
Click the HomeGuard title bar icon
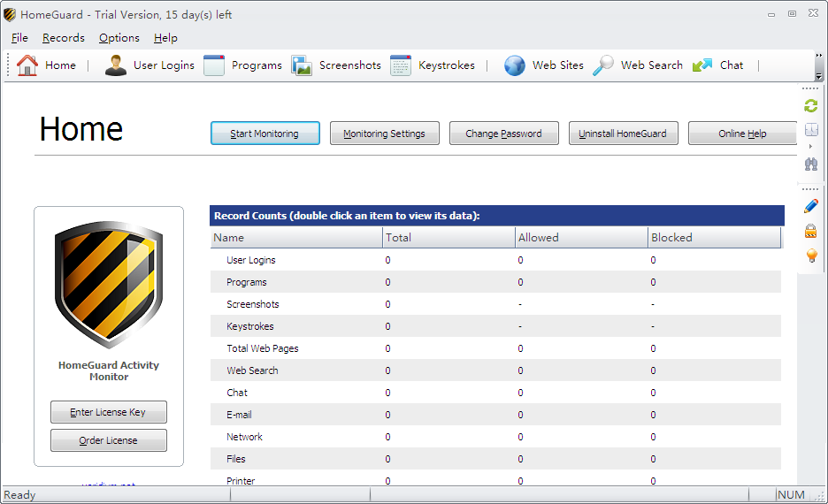[x=10, y=15]
